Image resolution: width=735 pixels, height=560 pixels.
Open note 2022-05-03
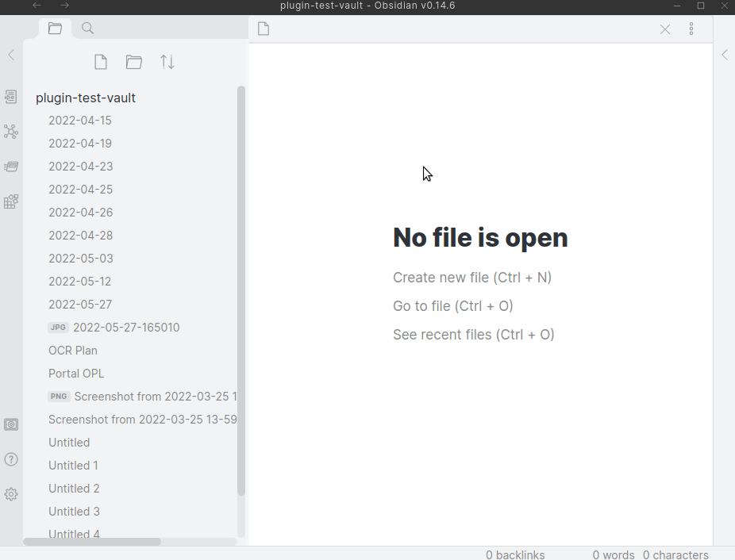point(81,259)
